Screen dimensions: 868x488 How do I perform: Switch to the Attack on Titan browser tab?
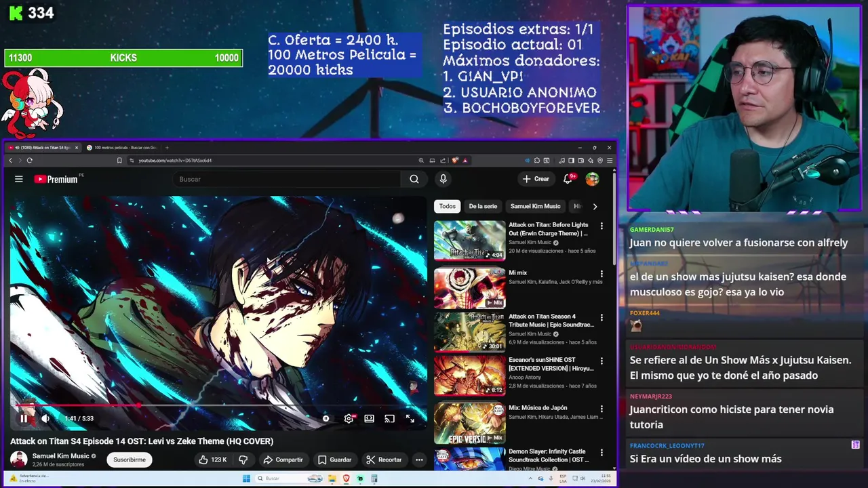pos(43,147)
